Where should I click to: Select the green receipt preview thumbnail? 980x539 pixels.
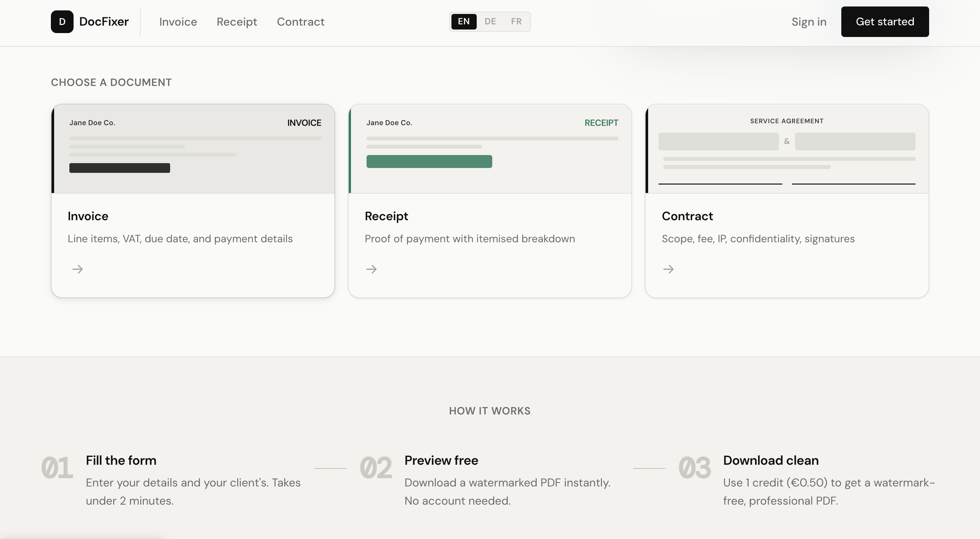click(490, 149)
